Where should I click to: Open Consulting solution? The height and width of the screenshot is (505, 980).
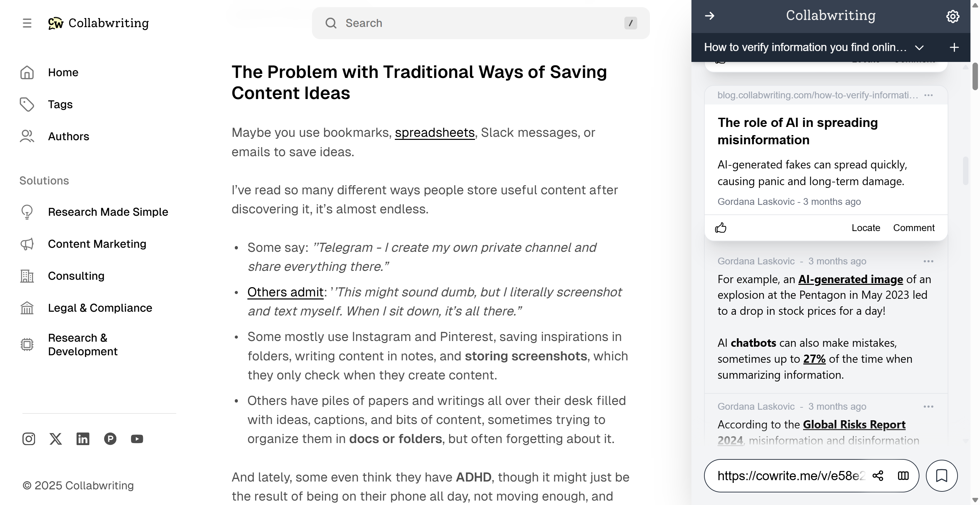76,276
